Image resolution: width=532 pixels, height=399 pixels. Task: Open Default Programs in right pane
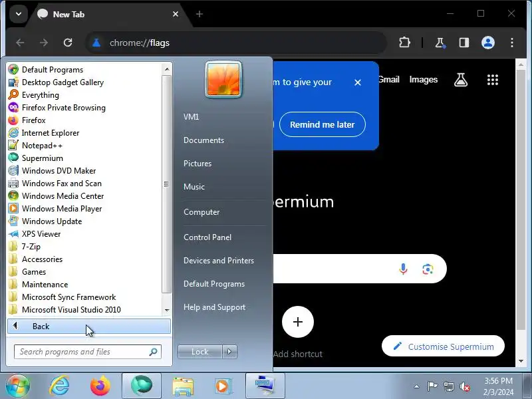coord(214,284)
